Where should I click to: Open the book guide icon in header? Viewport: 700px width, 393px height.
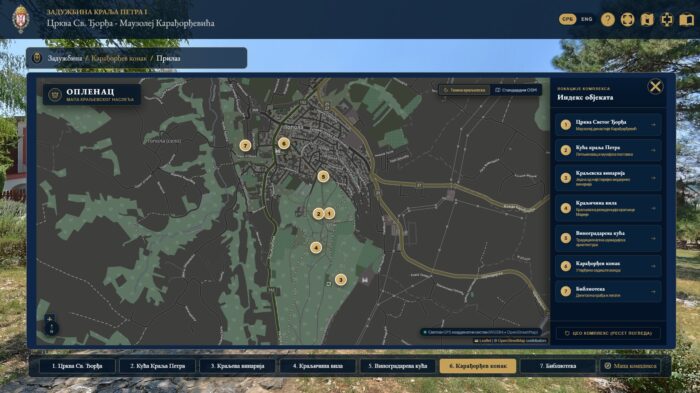click(x=687, y=20)
